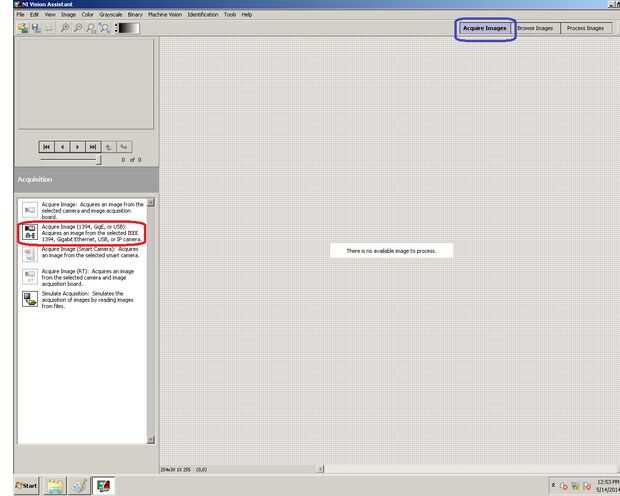The height and width of the screenshot is (496, 620).
Task: Click the empty image preview thumbnail area
Action: pos(85,84)
